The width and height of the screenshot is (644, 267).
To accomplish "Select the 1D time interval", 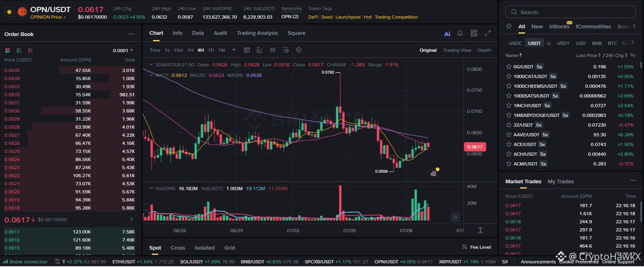I will [211, 50].
